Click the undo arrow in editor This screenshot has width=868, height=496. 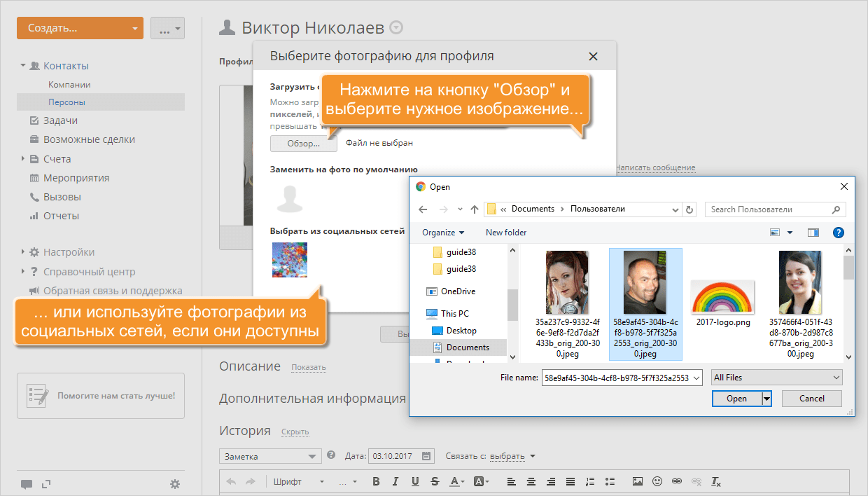(231, 482)
